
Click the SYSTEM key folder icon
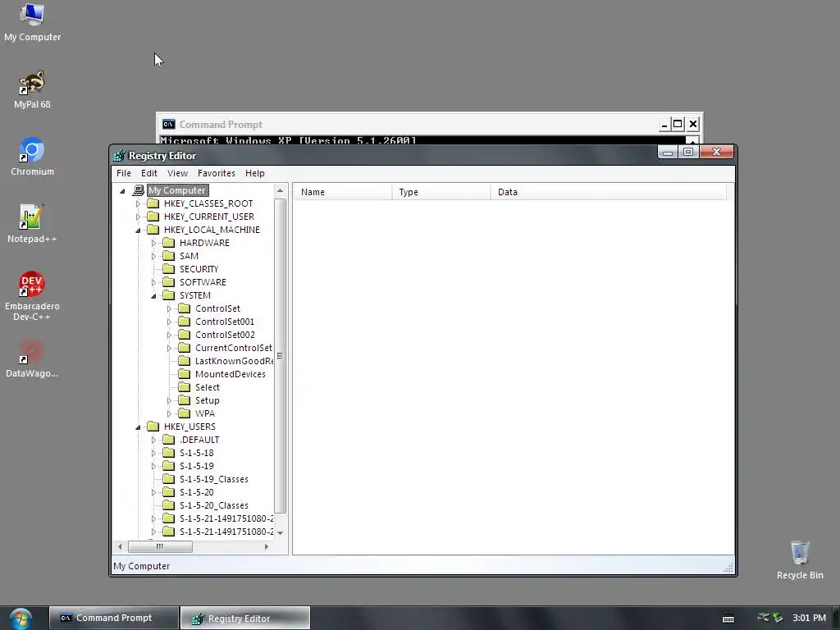(169, 295)
